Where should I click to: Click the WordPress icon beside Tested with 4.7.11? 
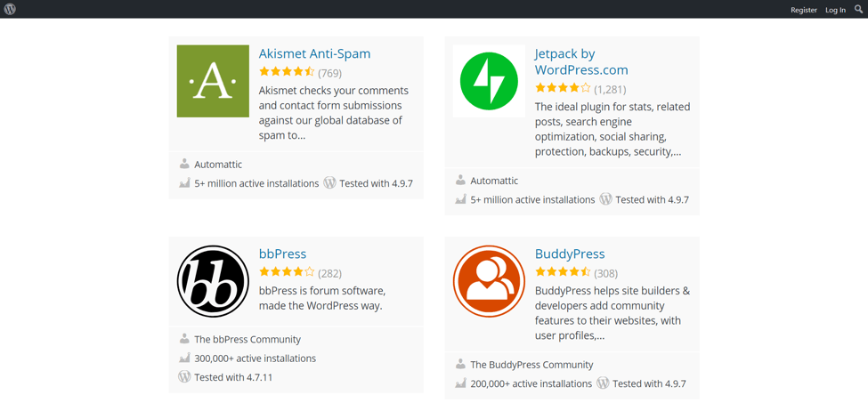[x=184, y=377]
